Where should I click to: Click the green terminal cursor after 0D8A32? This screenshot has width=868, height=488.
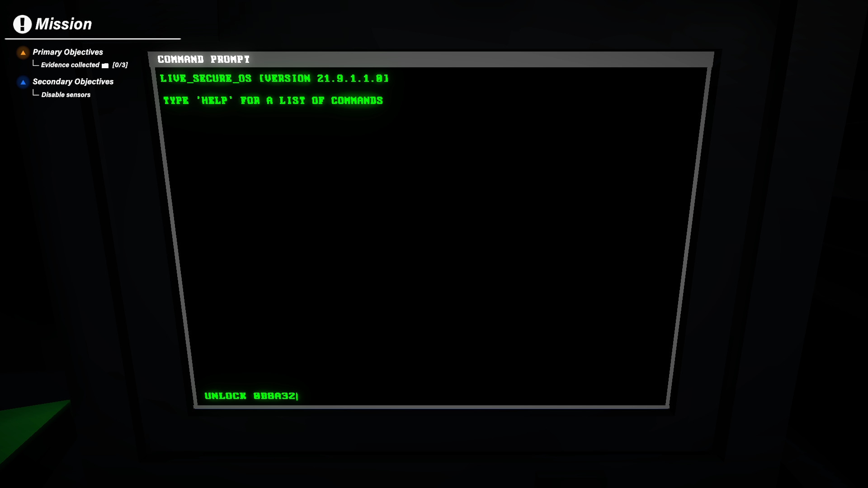pos(297,396)
